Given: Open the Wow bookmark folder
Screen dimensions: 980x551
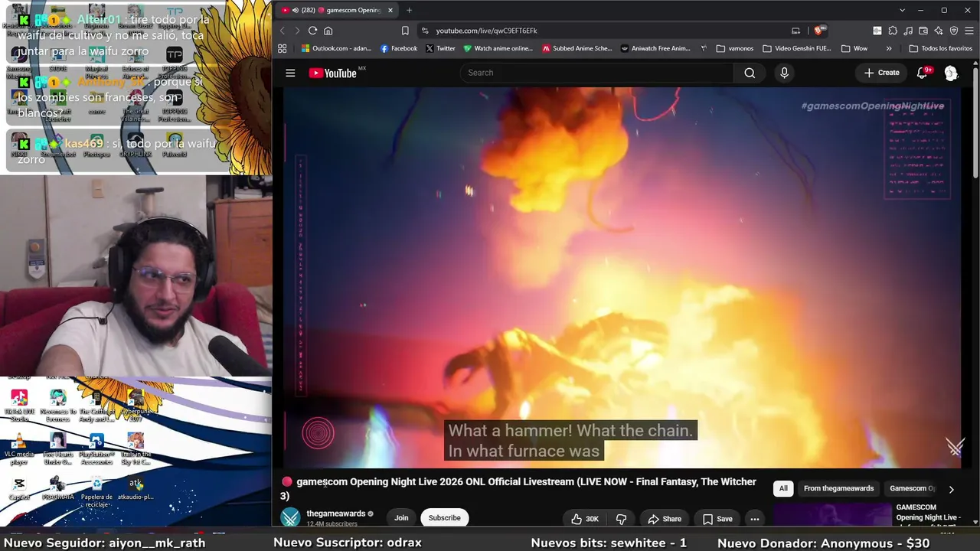Looking at the screenshot, I should click(x=854, y=48).
